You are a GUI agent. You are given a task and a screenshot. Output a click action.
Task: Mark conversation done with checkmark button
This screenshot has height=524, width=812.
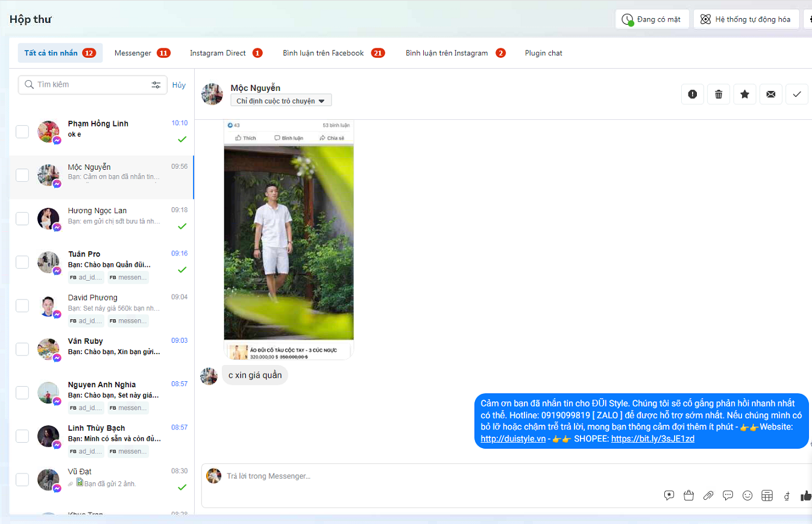point(797,94)
